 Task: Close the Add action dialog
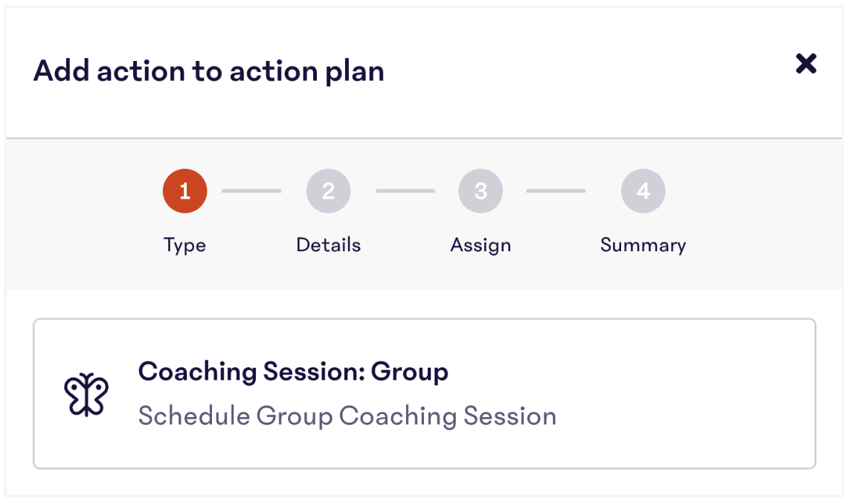coord(806,63)
